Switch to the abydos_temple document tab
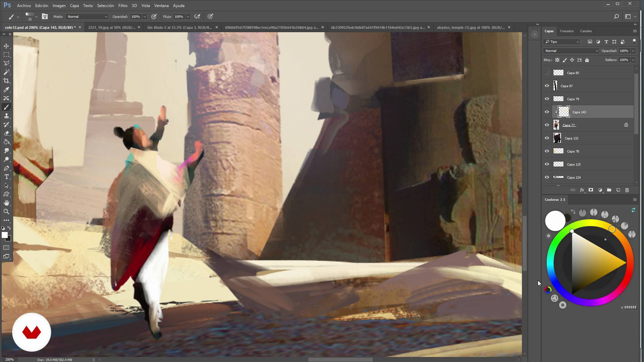Viewport: 644px width, 362px height. pos(471,27)
